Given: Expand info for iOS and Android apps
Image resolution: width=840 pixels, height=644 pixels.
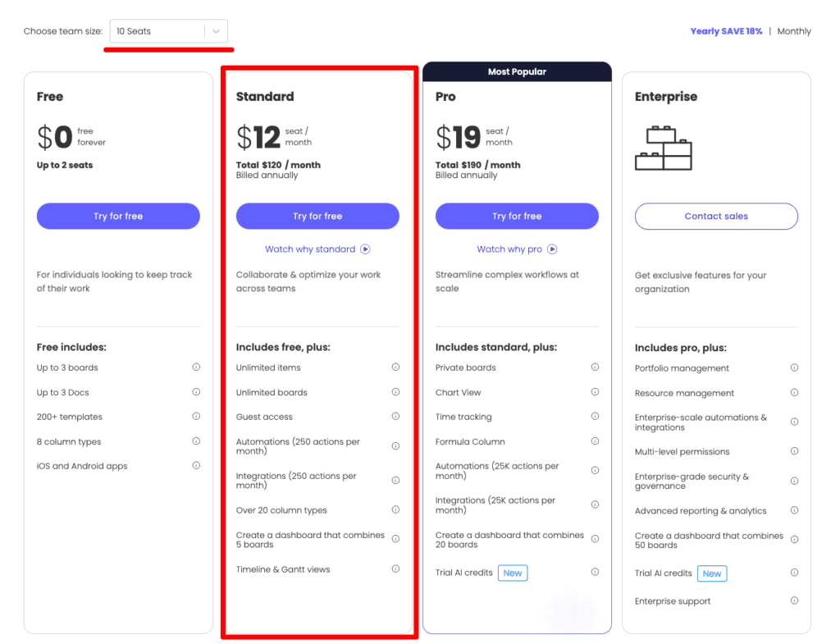Looking at the screenshot, I should pos(196,466).
